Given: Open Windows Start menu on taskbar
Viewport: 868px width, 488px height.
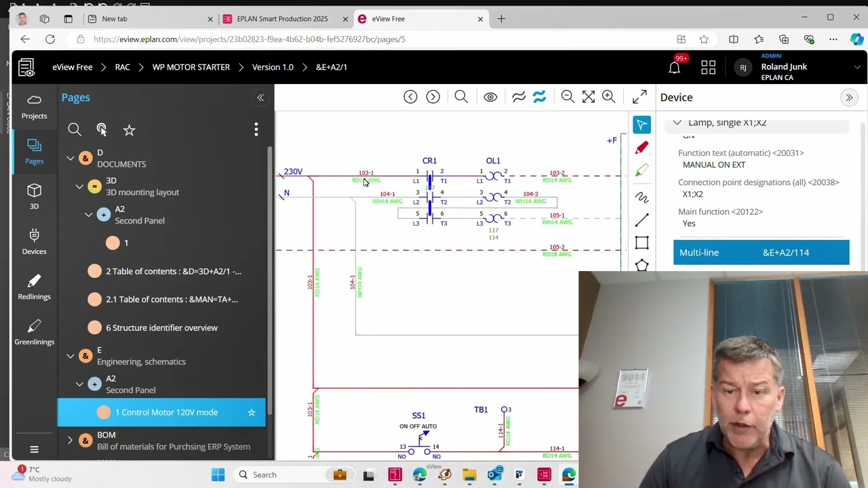Looking at the screenshot, I should pyautogui.click(x=218, y=474).
